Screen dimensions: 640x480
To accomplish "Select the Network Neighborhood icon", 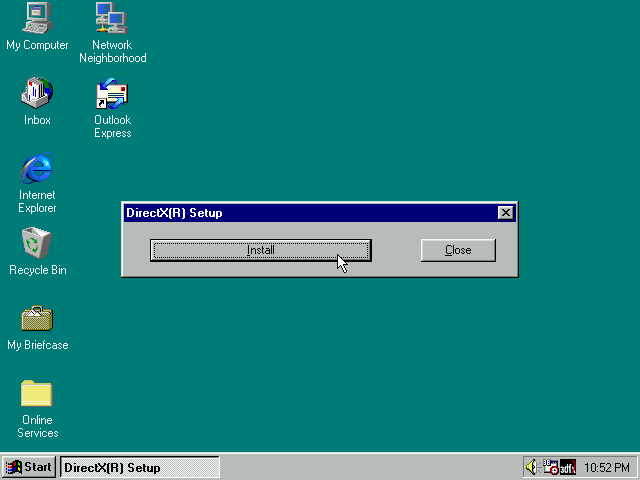I will [x=112, y=18].
